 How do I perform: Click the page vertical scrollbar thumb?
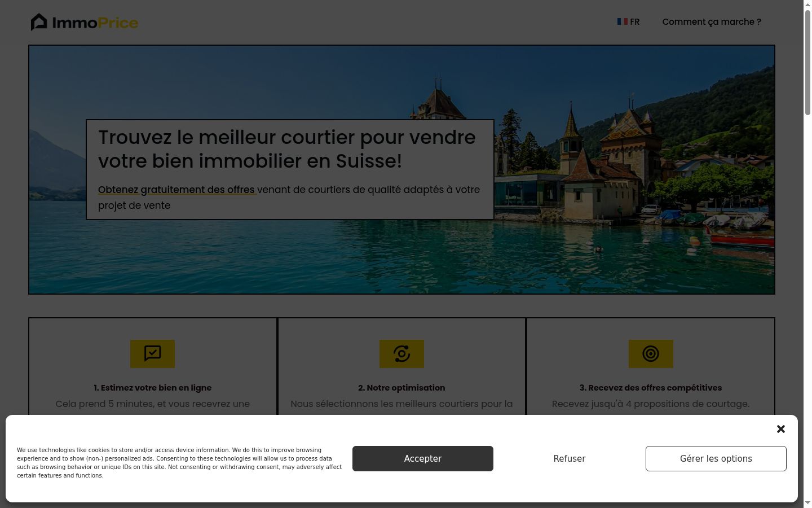(807, 62)
